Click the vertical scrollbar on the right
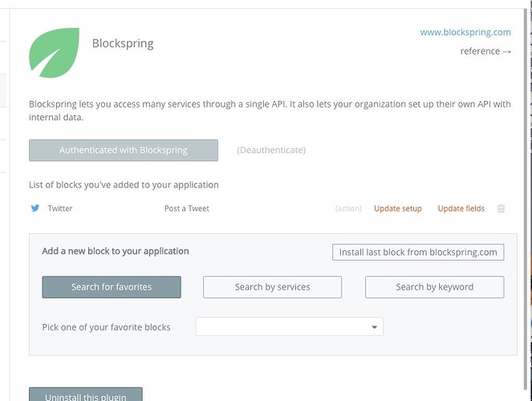532x401 pixels. (x=526, y=200)
